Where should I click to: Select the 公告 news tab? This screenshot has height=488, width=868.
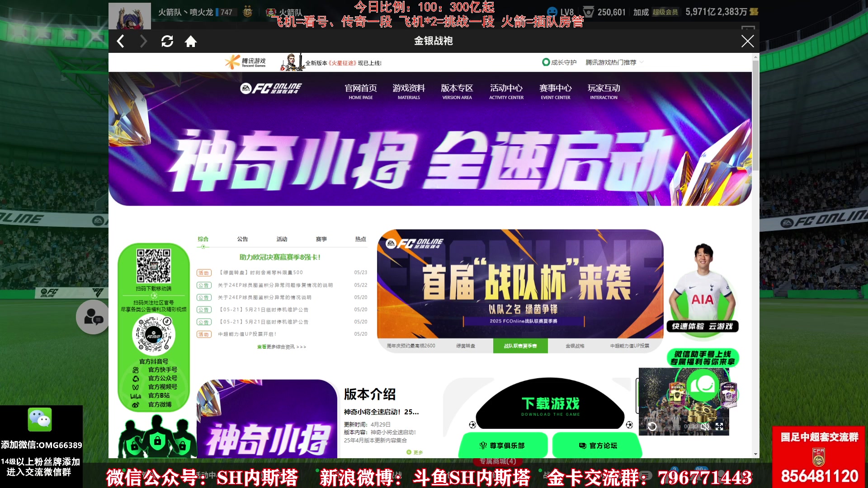(x=242, y=239)
